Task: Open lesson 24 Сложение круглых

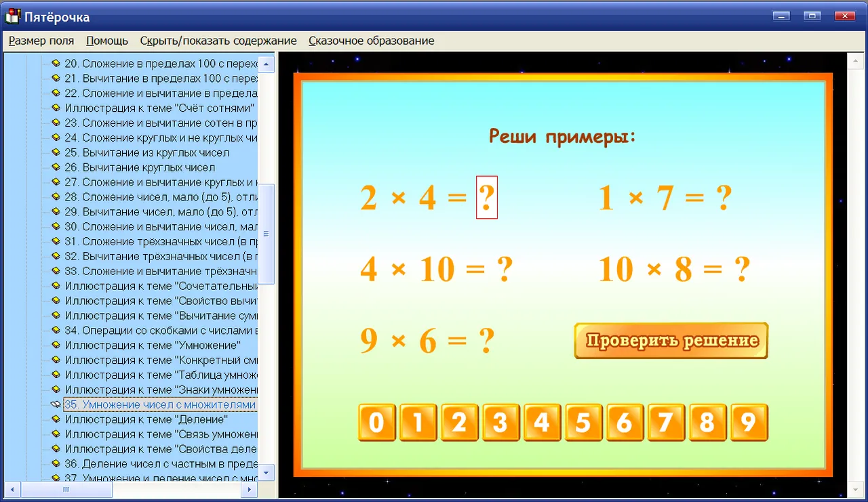Action: pos(161,138)
